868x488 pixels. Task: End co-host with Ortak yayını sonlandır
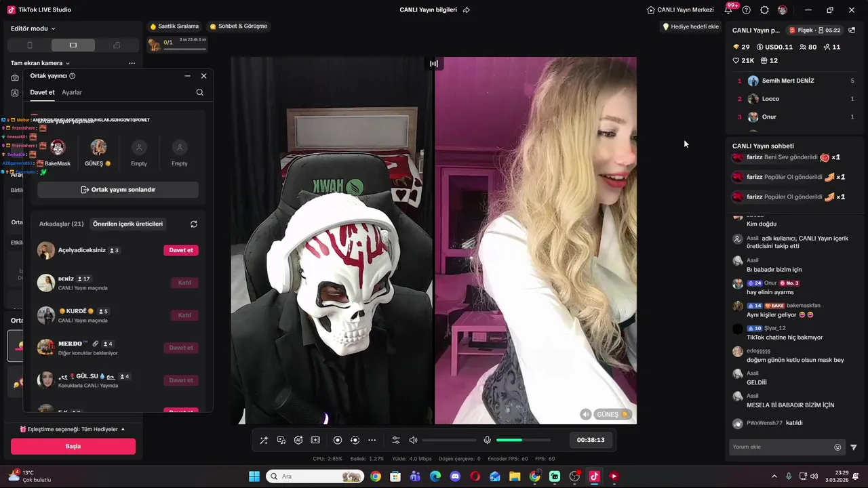pyautogui.click(x=118, y=190)
